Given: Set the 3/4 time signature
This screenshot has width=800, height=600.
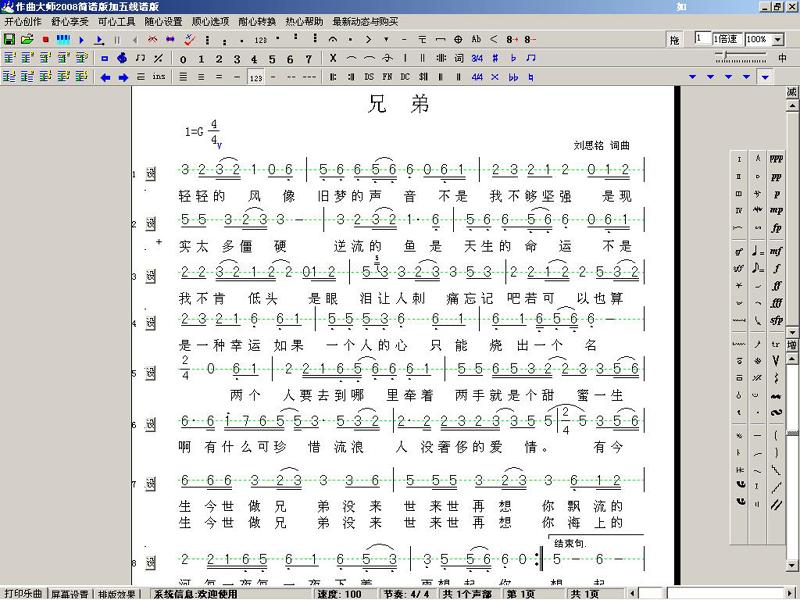Looking at the screenshot, I should (477, 58).
